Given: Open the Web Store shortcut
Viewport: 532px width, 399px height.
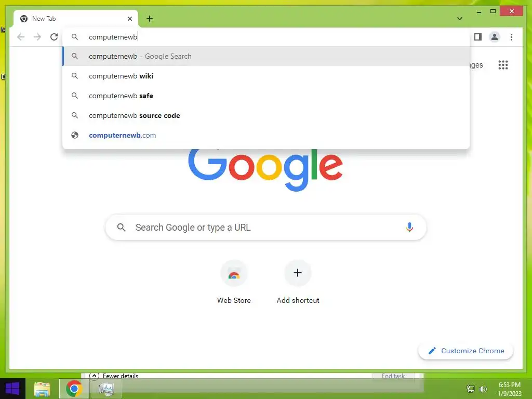Looking at the screenshot, I should 234,282.
